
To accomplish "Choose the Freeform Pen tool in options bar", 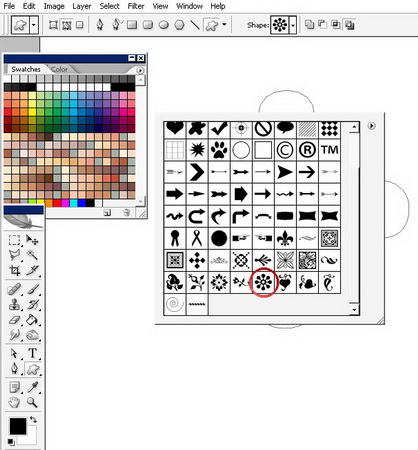I will pyautogui.click(x=116, y=25).
